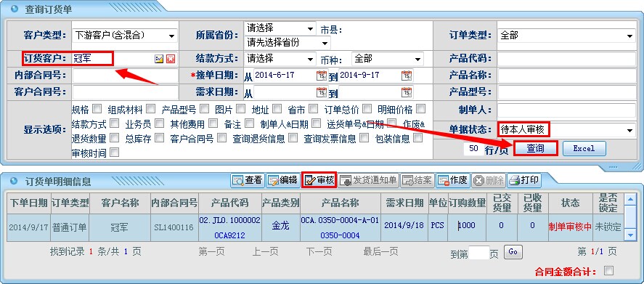This screenshot has width=644, height=284.
Task: Open the 订单类型 dropdown
Action: point(566,36)
